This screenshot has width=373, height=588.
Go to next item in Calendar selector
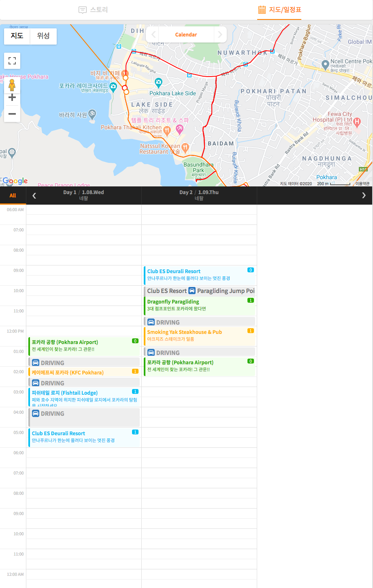click(220, 34)
